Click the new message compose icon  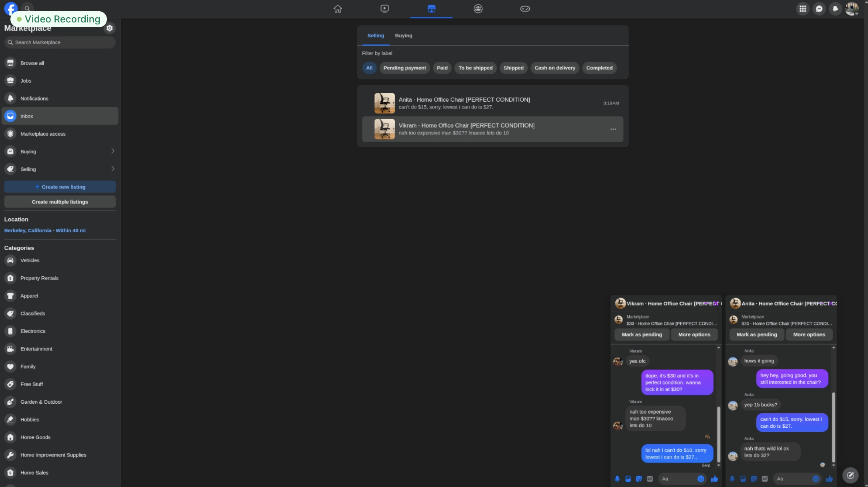coord(850,475)
